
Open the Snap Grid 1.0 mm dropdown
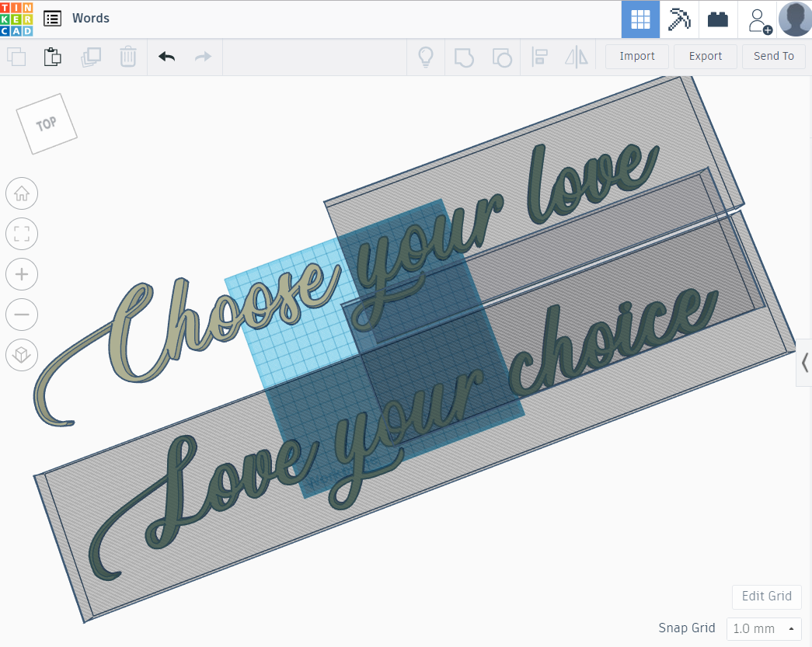tap(764, 629)
